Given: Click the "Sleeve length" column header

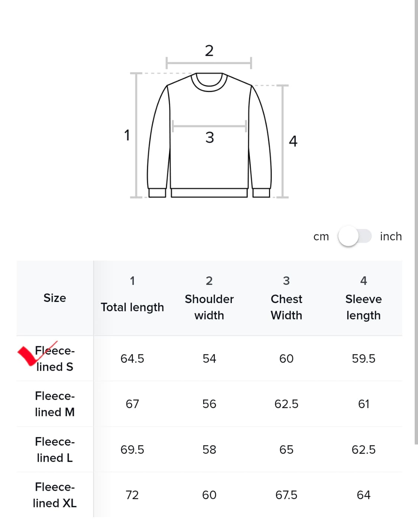Looking at the screenshot, I should [363, 307].
